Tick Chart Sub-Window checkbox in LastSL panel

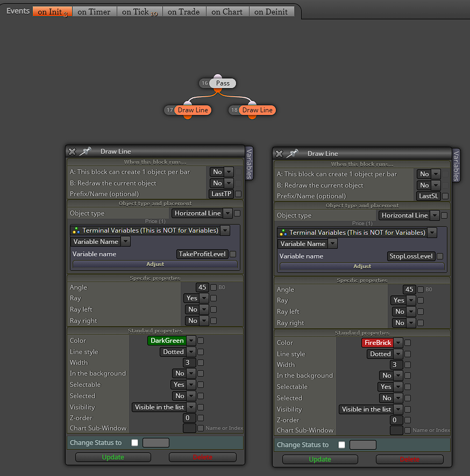(408, 430)
